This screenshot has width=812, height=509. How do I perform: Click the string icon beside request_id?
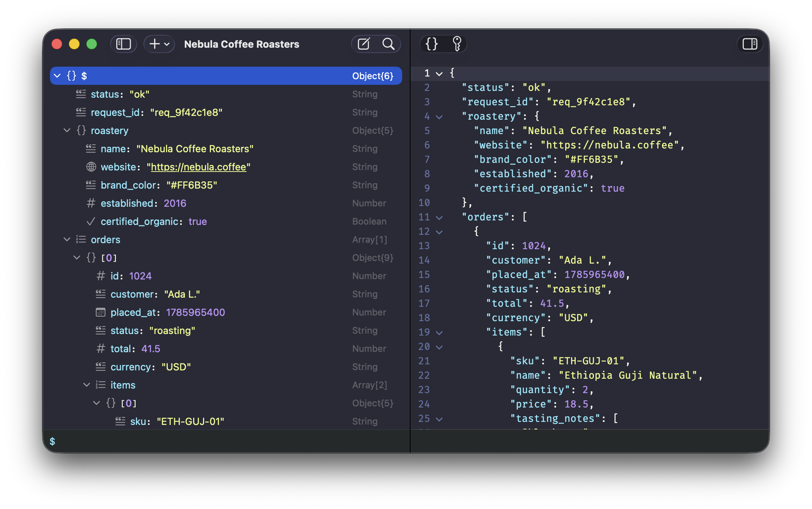click(x=81, y=112)
